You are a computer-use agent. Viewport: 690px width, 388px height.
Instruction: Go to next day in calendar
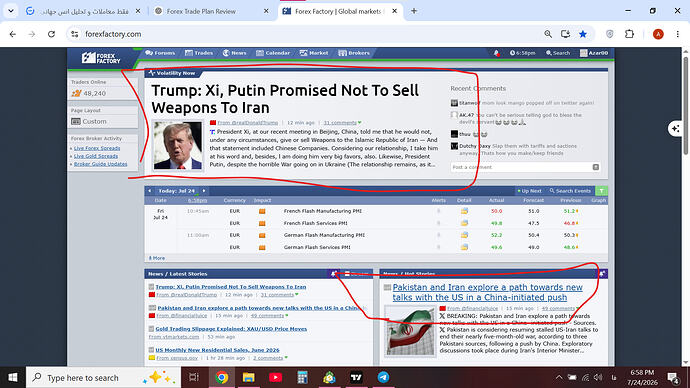click(x=204, y=191)
